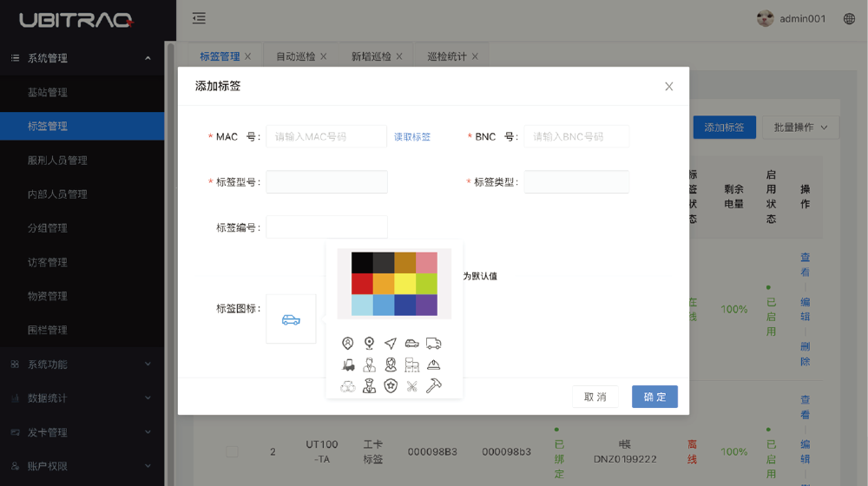Screen dimensions: 868x486
Task: Pick the red color swatch
Action: coord(362,284)
